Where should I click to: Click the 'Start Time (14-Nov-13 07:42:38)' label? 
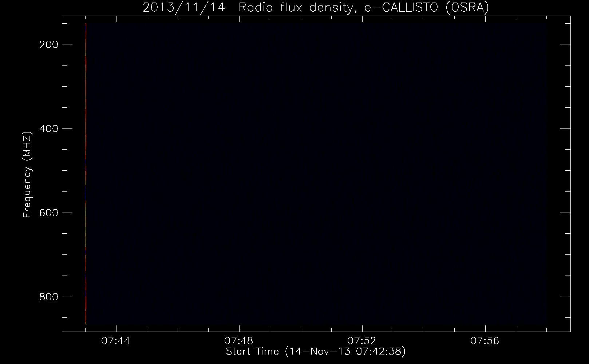pyautogui.click(x=316, y=352)
